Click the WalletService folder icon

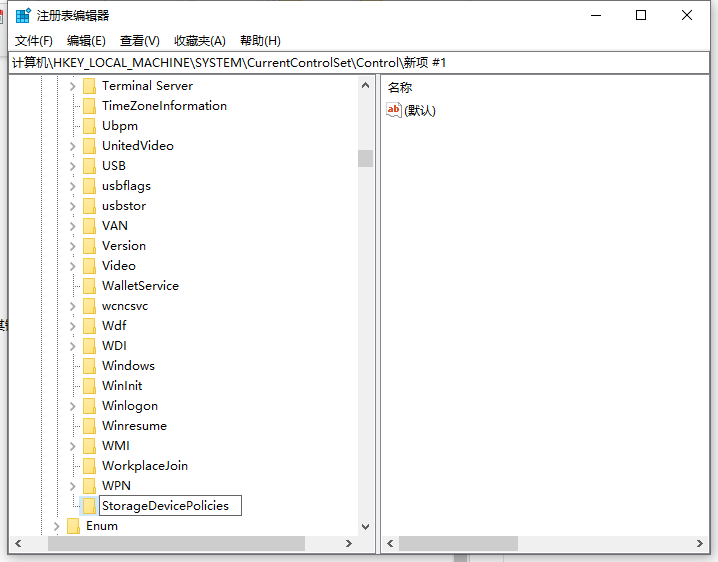89,286
